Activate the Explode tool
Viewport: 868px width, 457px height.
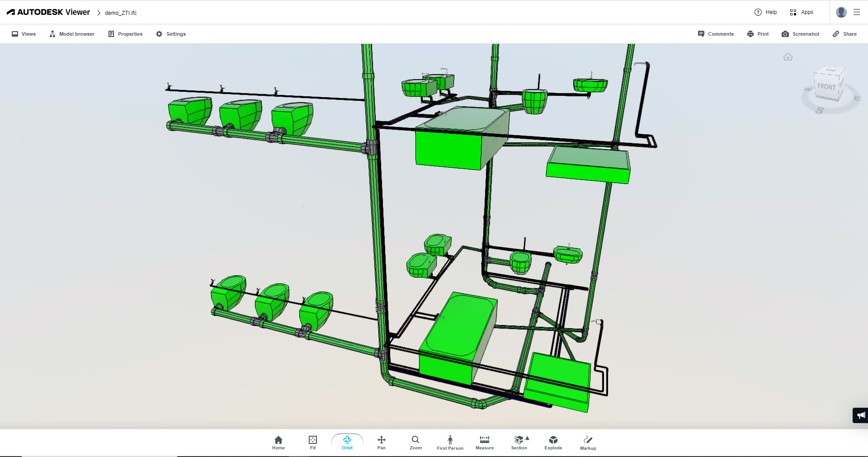pos(553,442)
